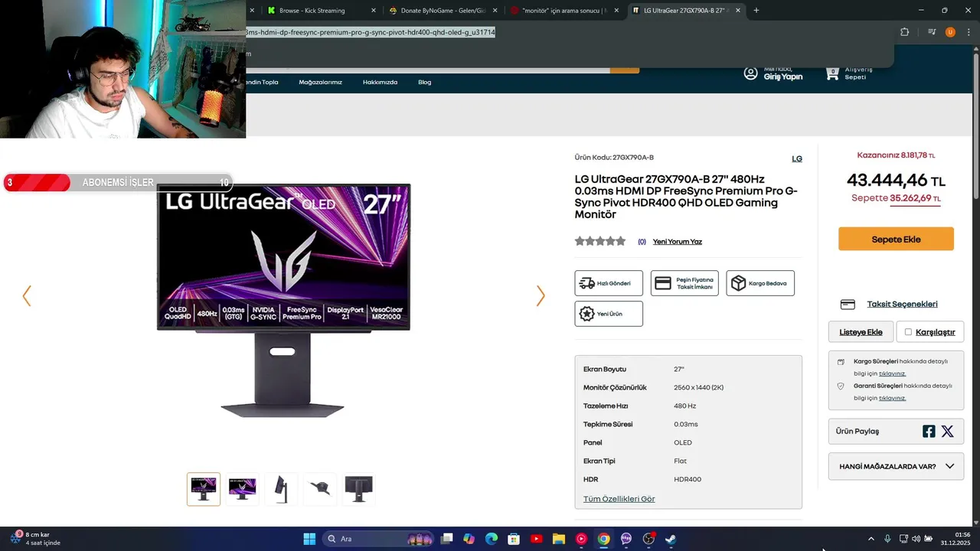980x551 pixels.
Task: Open the weather widget 8 cm kar
Action: [34, 539]
